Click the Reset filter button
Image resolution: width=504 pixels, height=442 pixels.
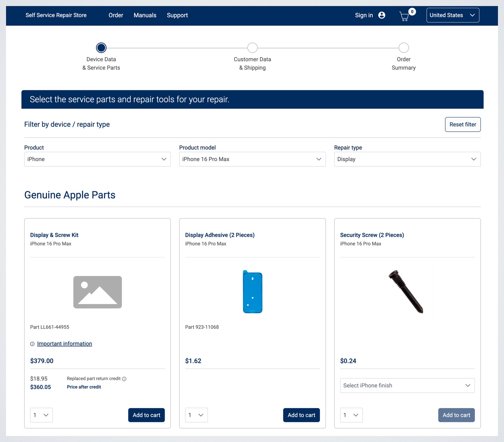[x=463, y=124]
